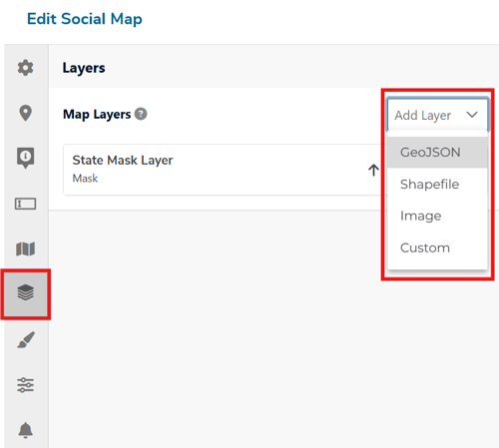Open the State Mask Layer card
499x448 pixels.
click(223, 170)
